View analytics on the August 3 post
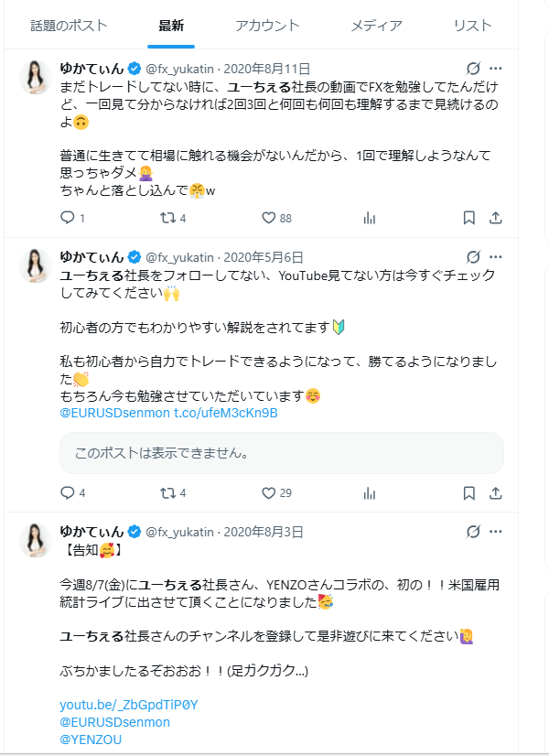The image size is (549, 756). tap(369, 752)
